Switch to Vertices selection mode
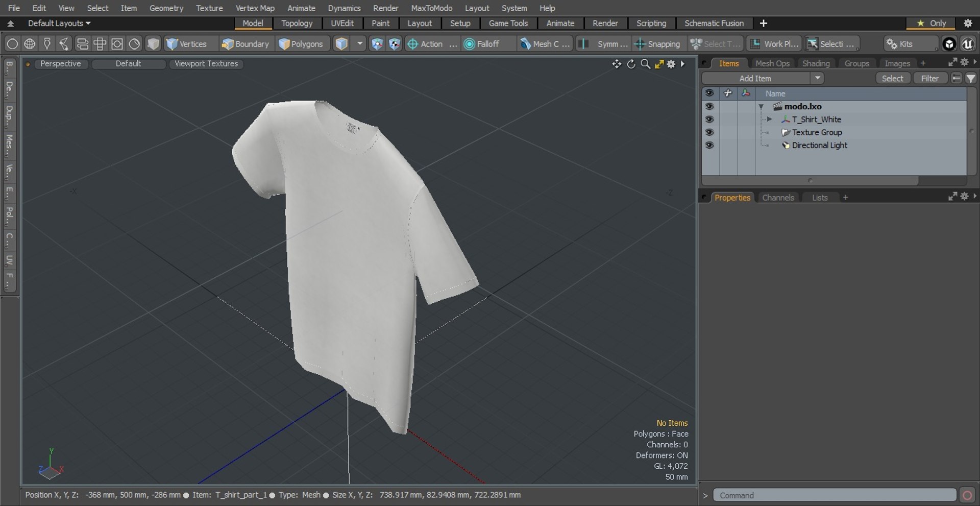The height and width of the screenshot is (506, 980). tap(187, 44)
